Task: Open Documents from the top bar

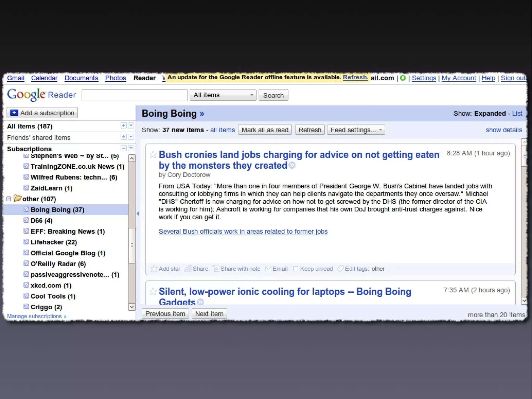Action: tap(81, 78)
